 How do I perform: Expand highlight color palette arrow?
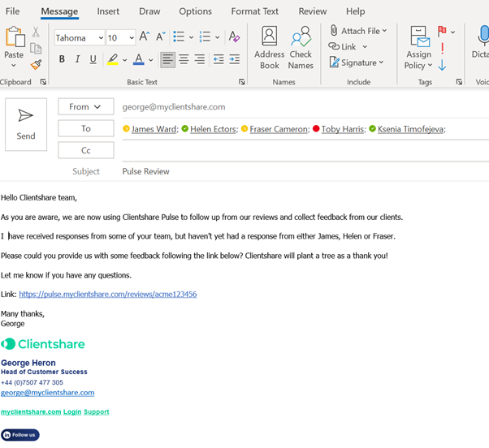[125, 60]
